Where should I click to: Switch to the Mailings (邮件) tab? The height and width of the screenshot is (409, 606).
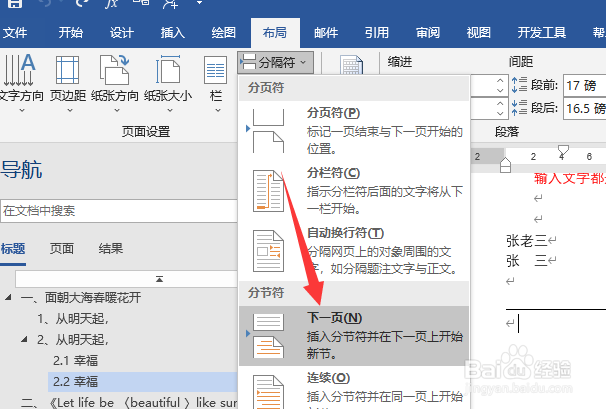point(326,33)
